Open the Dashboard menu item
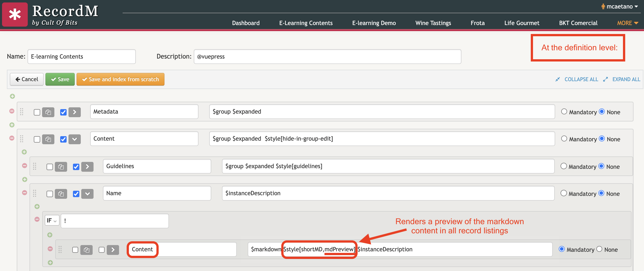 [x=246, y=23]
